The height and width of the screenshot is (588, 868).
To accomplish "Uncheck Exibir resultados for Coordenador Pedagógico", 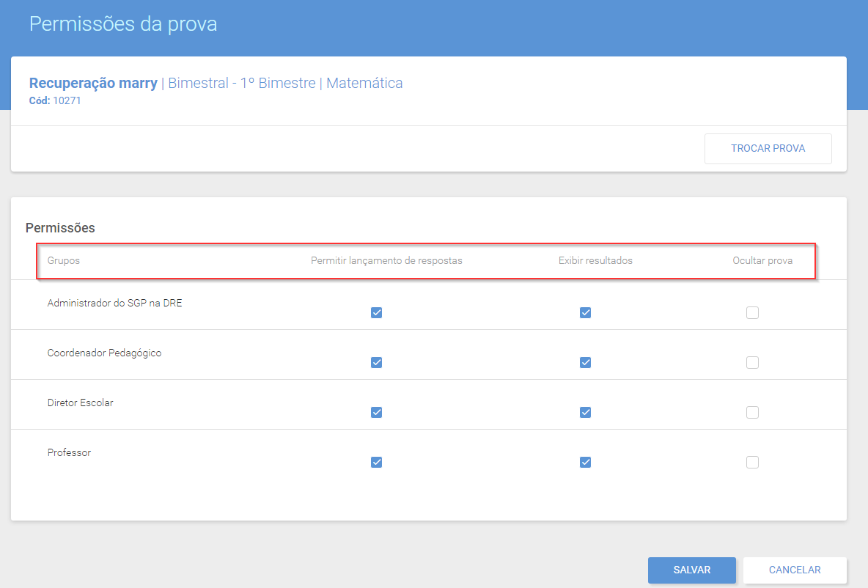I will tap(585, 363).
